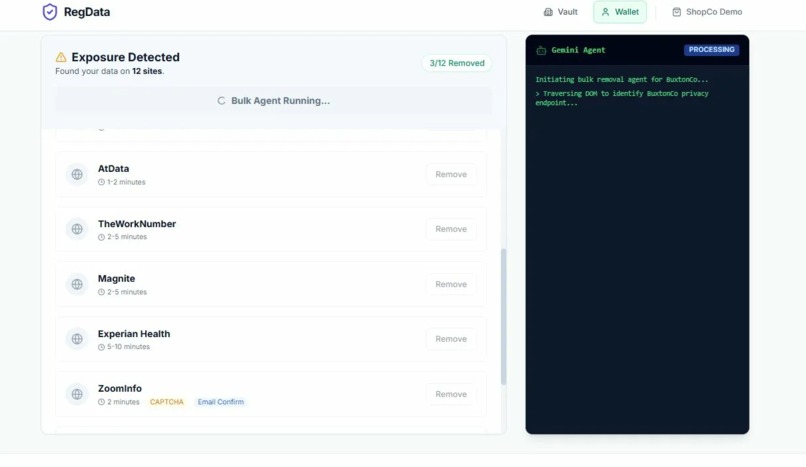Click the Gemini Agent panel title
806x467 pixels.
(578, 50)
